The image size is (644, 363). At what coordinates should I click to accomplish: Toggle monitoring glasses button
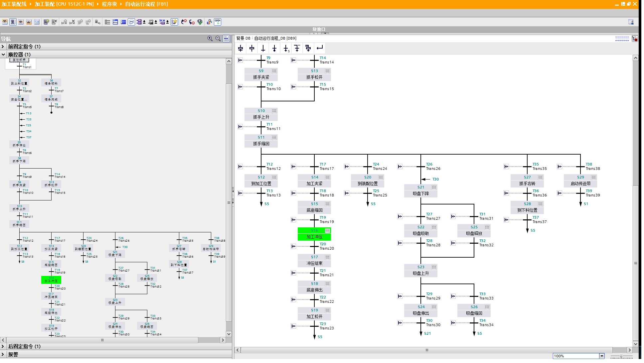coord(217,22)
